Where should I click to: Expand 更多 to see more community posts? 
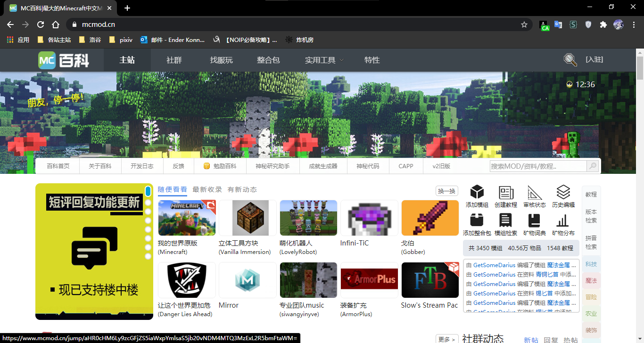tap(446, 338)
